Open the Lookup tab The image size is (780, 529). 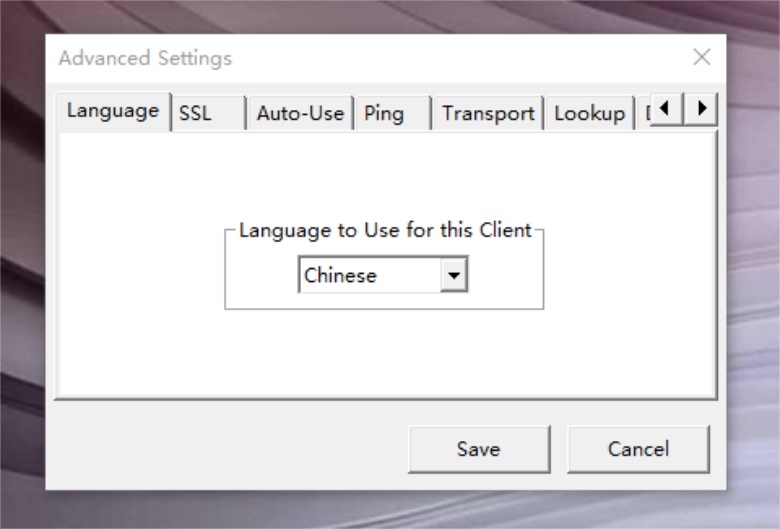589,113
